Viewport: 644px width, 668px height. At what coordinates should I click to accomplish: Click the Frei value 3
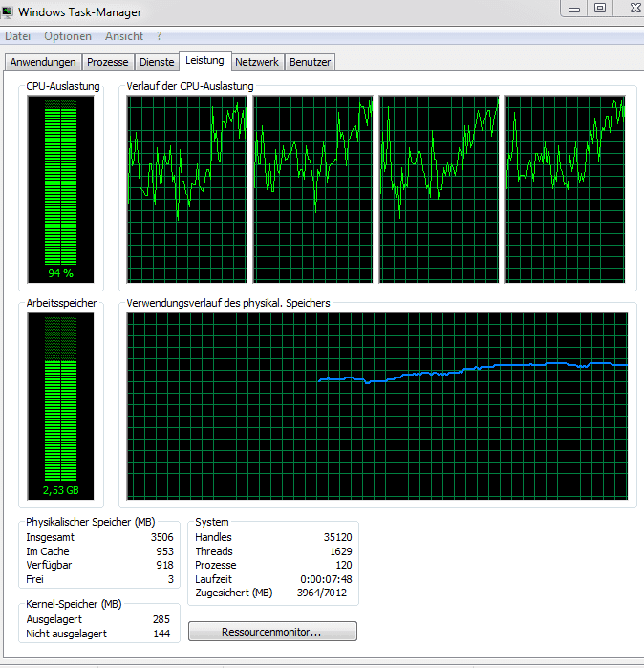pyautogui.click(x=171, y=579)
